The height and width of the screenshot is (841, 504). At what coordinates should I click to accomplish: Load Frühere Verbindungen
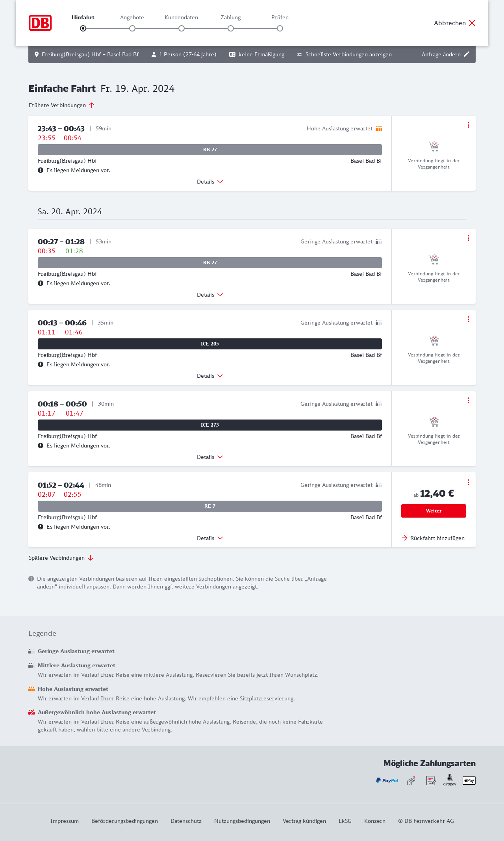(61, 105)
